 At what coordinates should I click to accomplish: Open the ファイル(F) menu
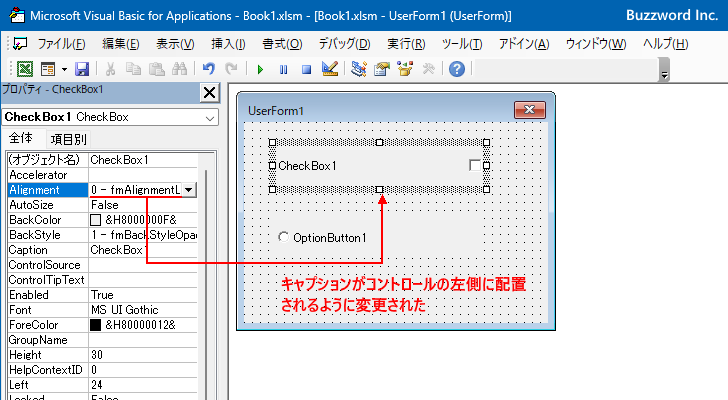[61, 44]
